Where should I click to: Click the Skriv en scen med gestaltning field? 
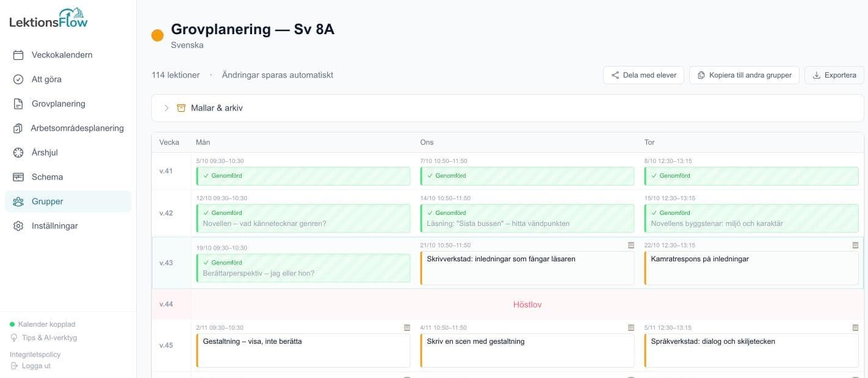[527, 351]
